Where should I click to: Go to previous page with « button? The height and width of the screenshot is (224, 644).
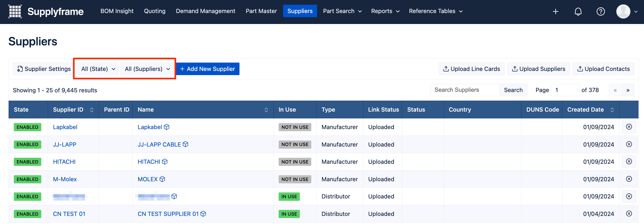click(615, 90)
